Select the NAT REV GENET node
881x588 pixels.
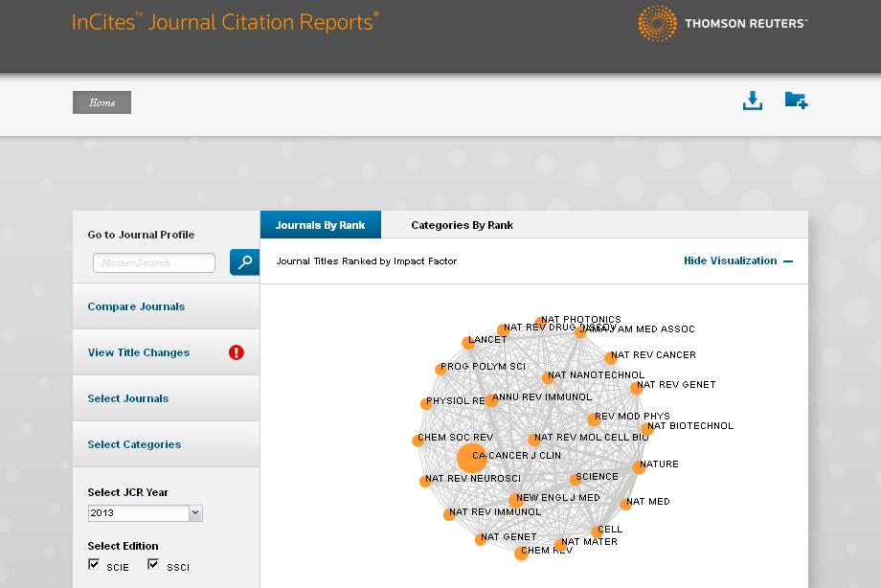pyautogui.click(x=636, y=387)
